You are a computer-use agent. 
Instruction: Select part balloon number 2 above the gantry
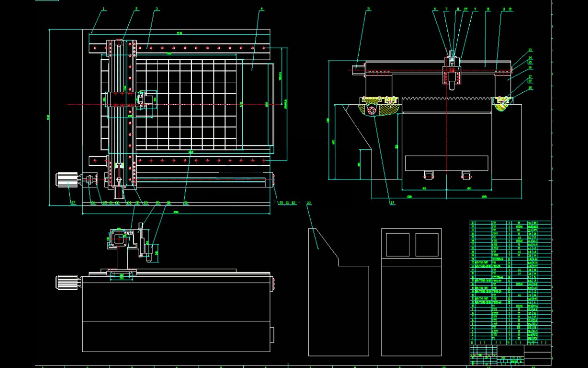[137, 9]
